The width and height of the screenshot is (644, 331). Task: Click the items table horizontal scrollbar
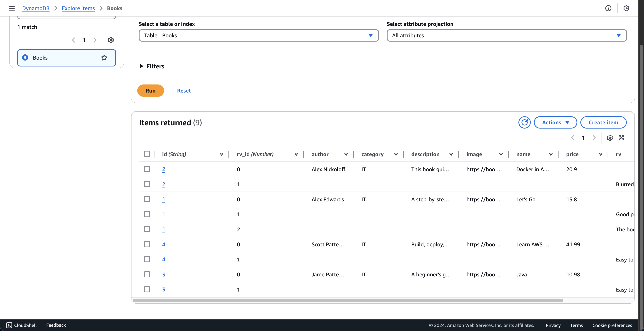point(348,300)
